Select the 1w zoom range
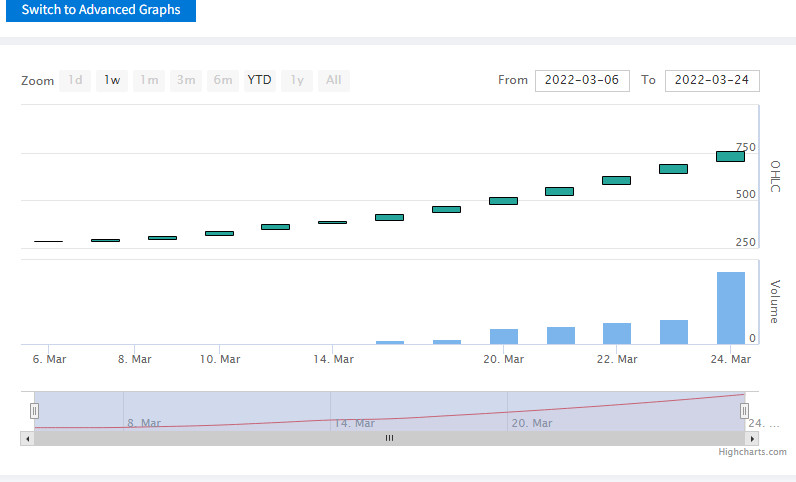The width and height of the screenshot is (796, 482). tap(112, 80)
